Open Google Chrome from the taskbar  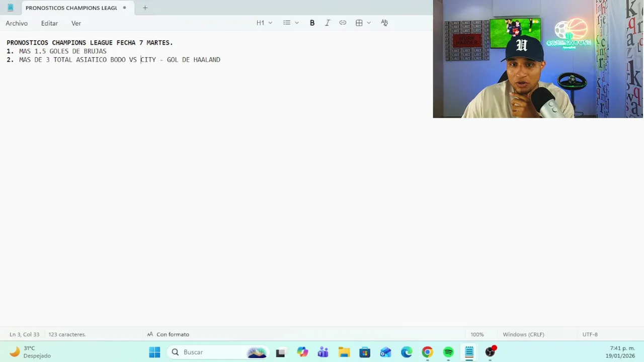(427, 352)
